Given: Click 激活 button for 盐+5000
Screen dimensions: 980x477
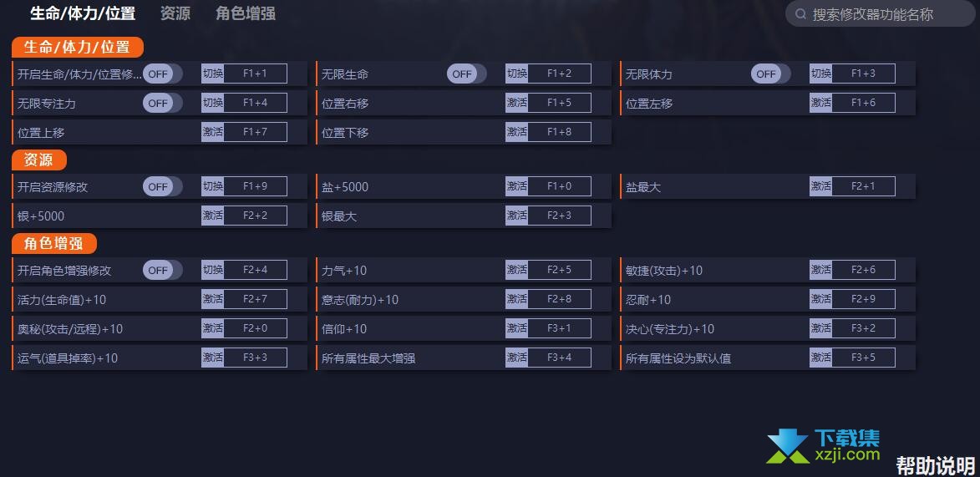Looking at the screenshot, I should click(517, 186).
